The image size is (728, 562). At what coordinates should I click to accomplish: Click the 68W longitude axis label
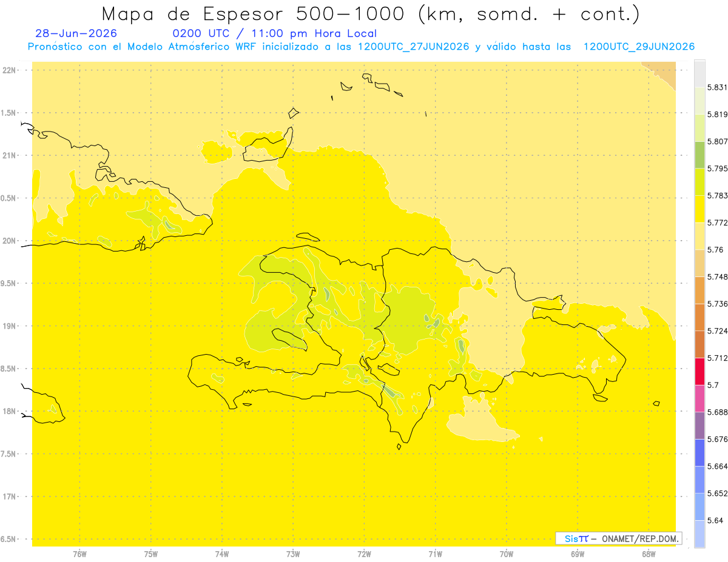pyautogui.click(x=649, y=554)
